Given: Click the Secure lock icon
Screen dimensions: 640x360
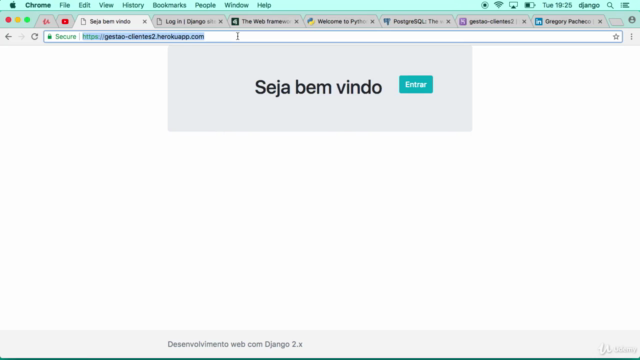Looking at the screenshot, I should click(50, 37).
